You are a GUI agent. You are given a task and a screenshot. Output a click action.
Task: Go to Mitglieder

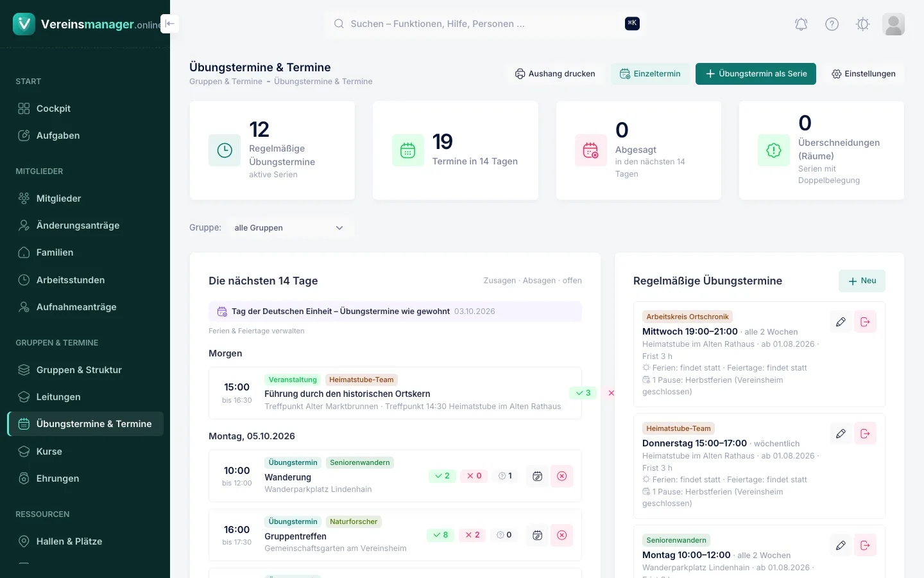point(85,198)
